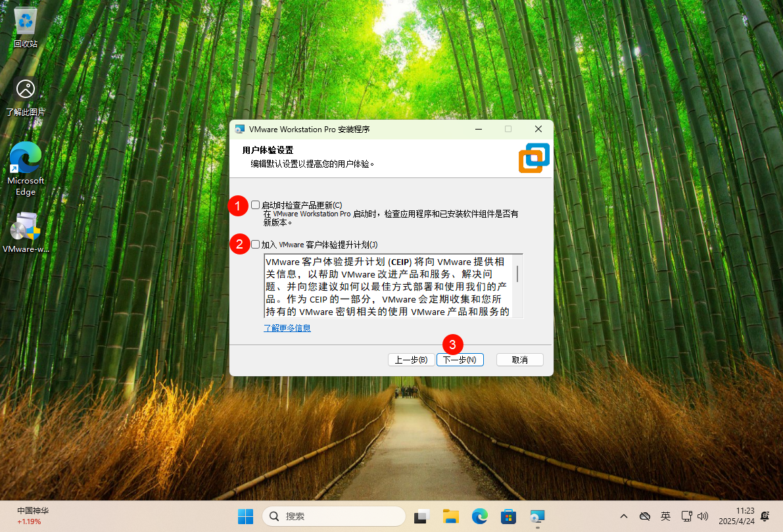Open File Explorer from the taskbar
Viewport: 783px width, 532px height.
click(x=451, y=516)
